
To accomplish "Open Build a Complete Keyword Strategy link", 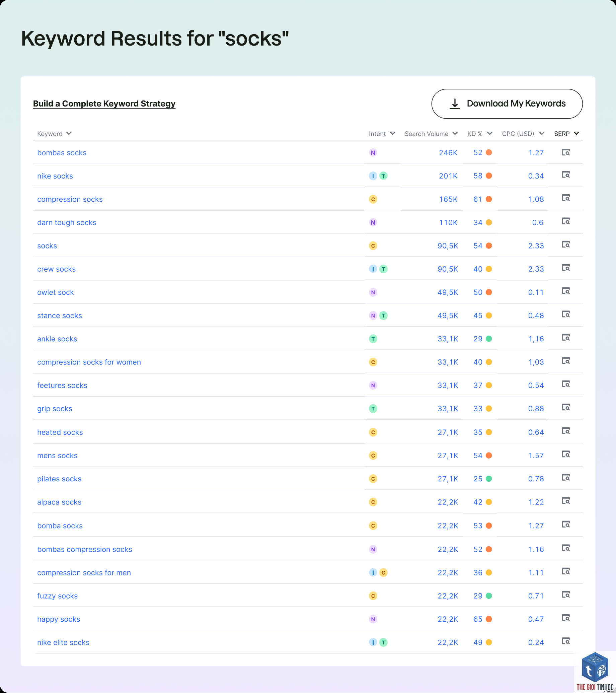I will [104, 103].
